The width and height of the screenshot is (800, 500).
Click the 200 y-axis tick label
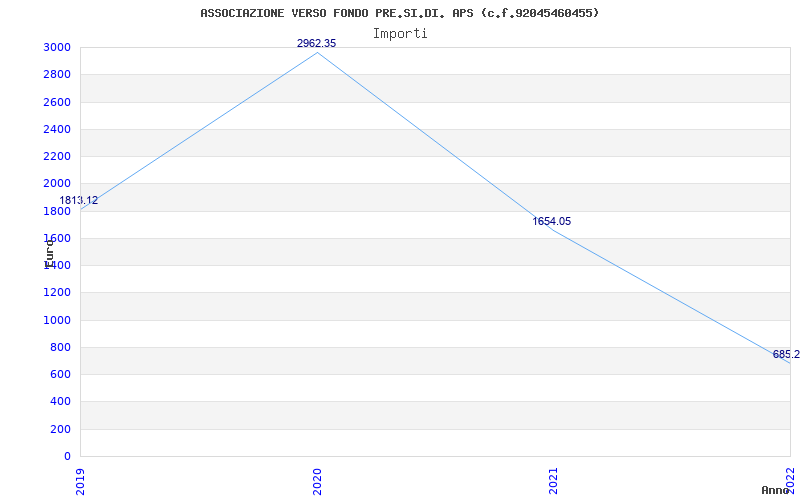pos(60,430)
